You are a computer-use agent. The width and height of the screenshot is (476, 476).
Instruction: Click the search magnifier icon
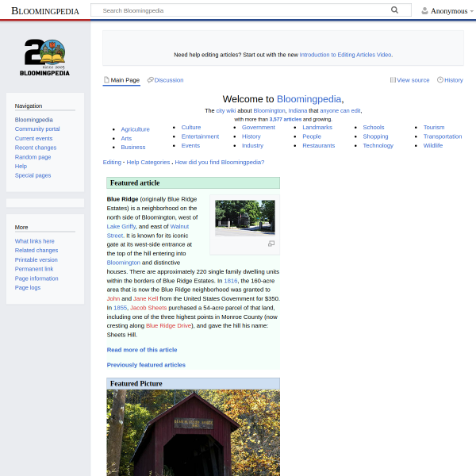(394, 10)
